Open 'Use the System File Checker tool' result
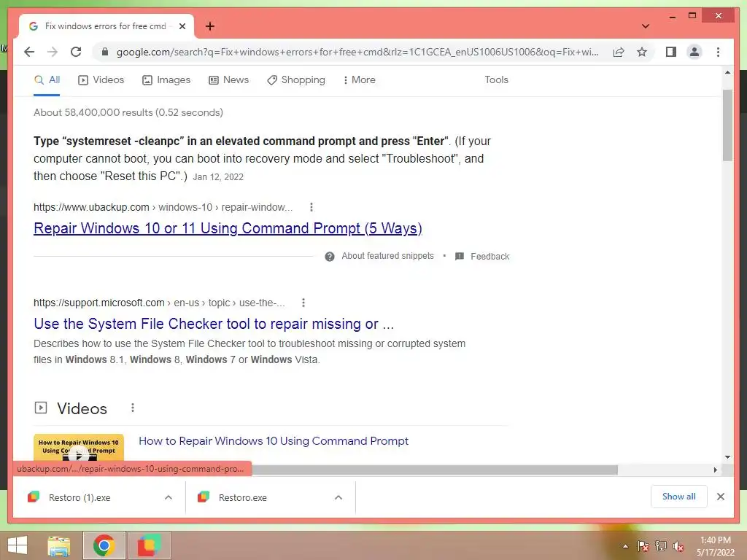 pyautogui.click(x=214, y=324)
